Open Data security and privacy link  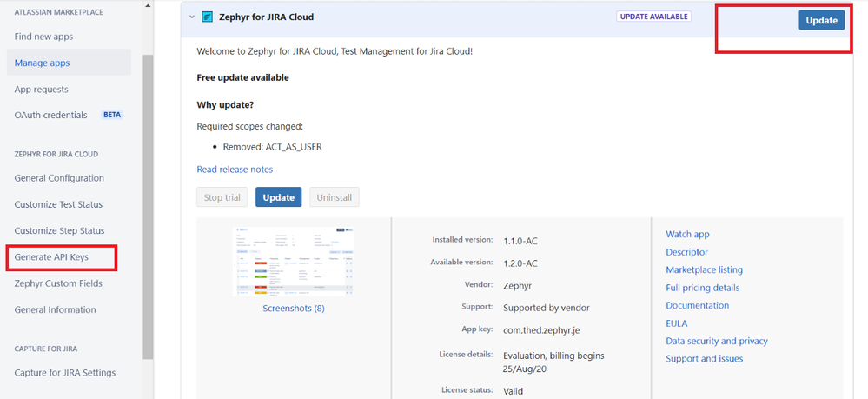[717, 341]
